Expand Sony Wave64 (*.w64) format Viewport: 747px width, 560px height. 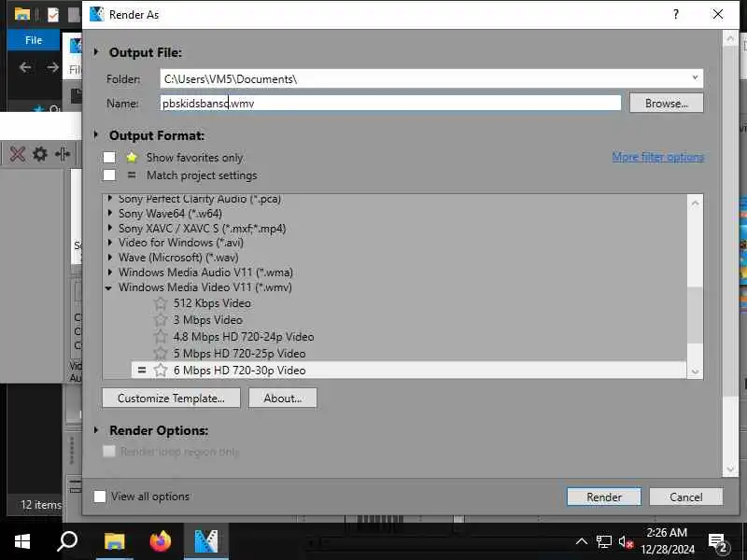click(x=110, y=213)
